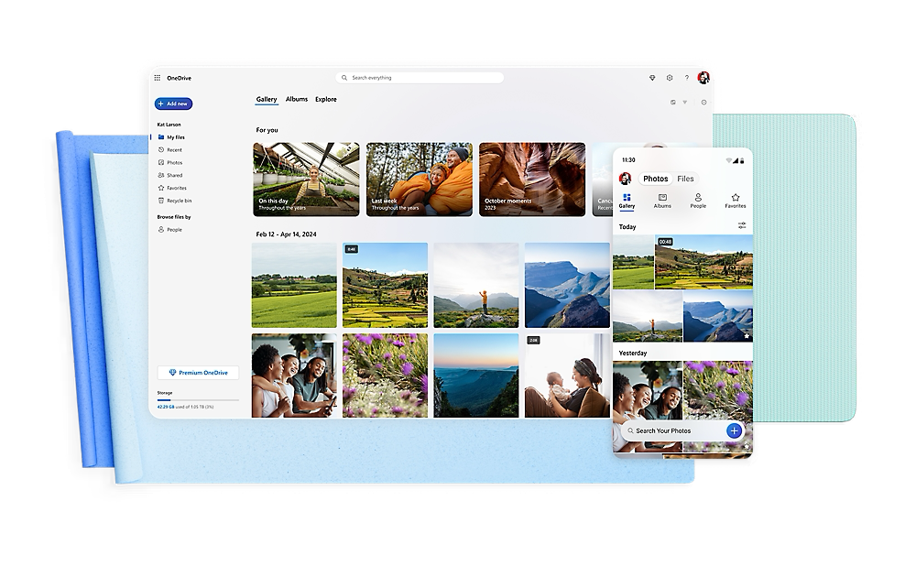Open the account profile picture menu

(703, 79)
